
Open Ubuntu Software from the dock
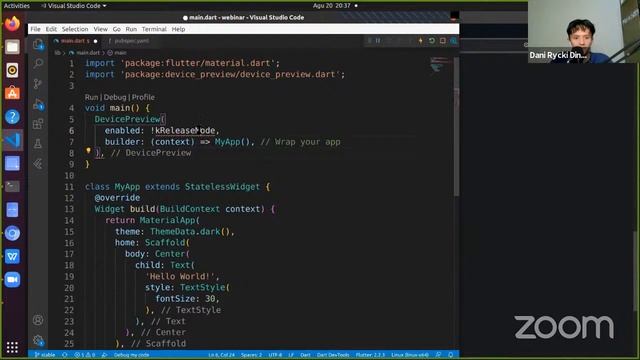click(x=12, y=93)
